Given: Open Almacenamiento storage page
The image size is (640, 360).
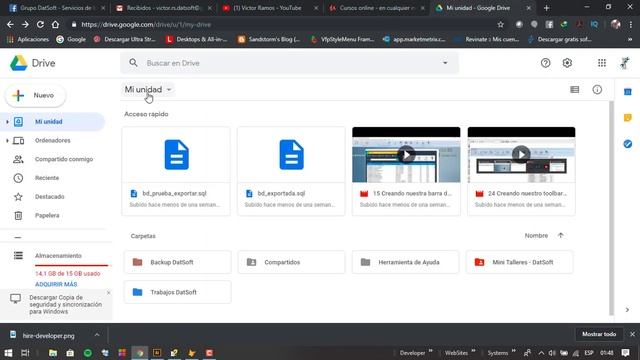Looking at the screenshot, I should (58, 256).
